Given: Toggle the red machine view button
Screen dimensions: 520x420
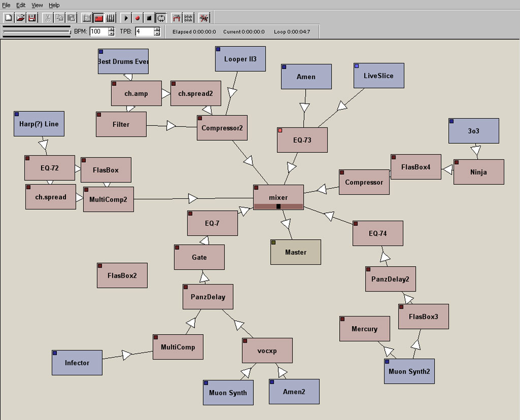Looking at the screenshot, I should (99, 18).
